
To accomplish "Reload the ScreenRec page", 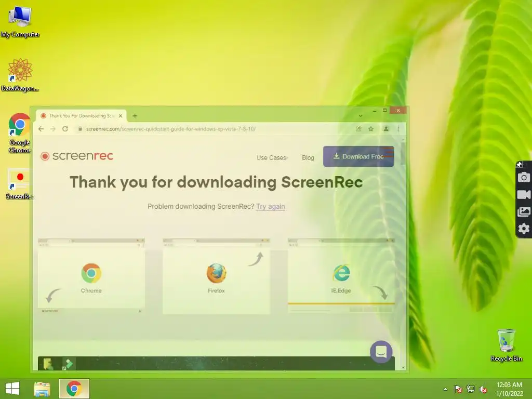I will coord(65,129).
